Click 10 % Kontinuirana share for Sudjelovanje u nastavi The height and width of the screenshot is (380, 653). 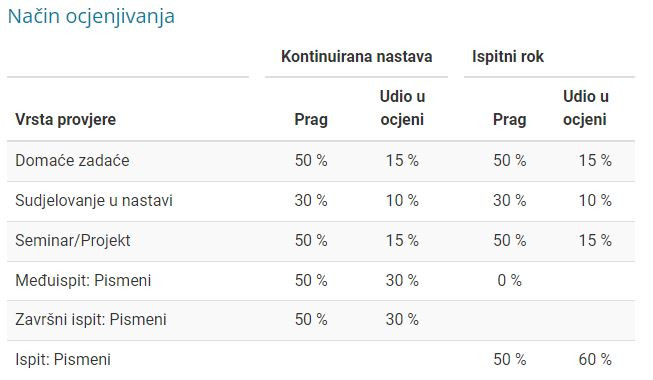click(x=402, y=200)
